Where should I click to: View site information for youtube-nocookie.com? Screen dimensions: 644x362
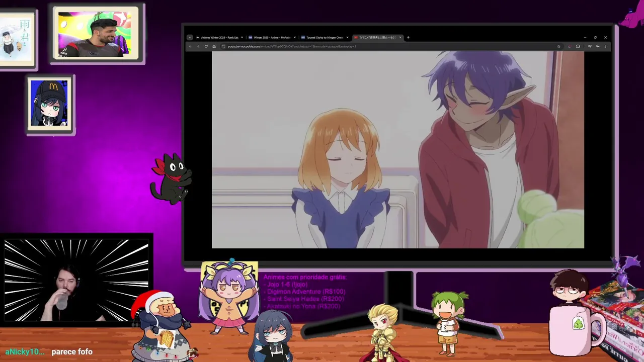223,46
